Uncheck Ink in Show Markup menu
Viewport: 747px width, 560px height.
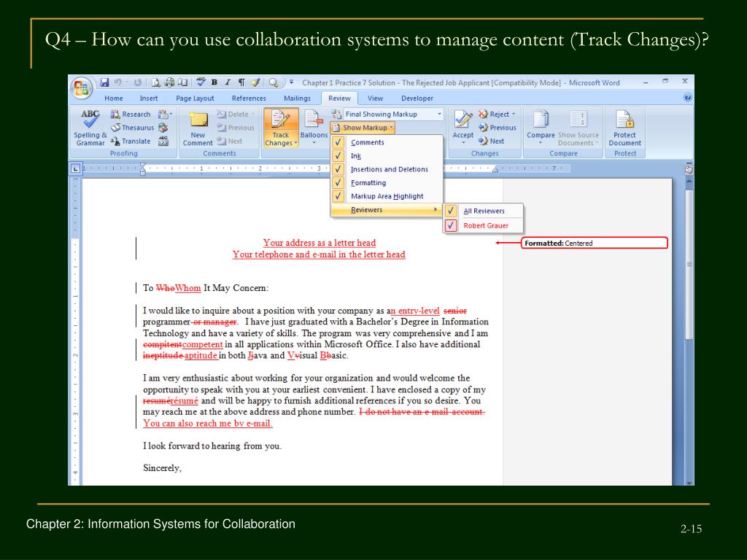(387, 156)
